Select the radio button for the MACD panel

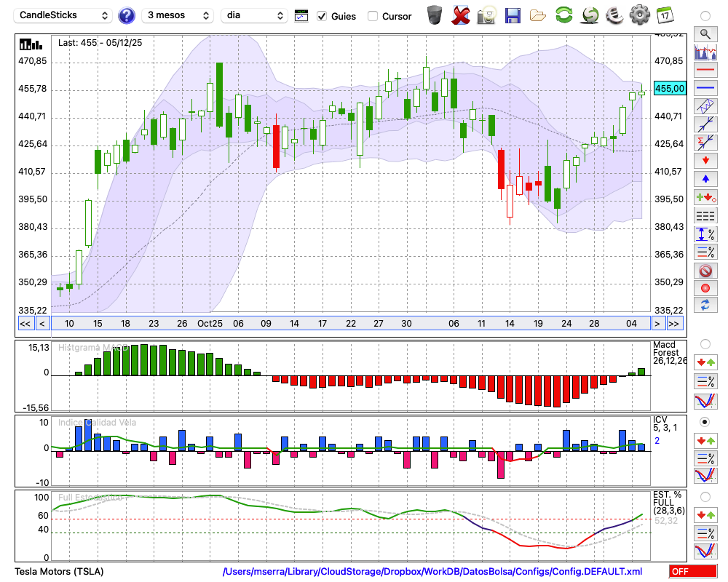[705, 344]
